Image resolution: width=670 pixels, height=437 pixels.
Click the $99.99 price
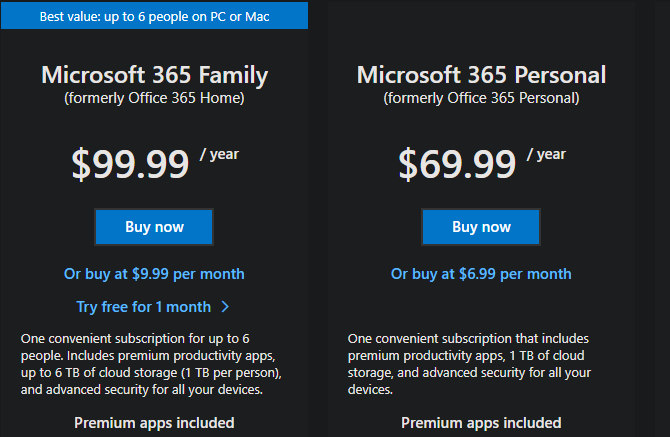point(130,163)
